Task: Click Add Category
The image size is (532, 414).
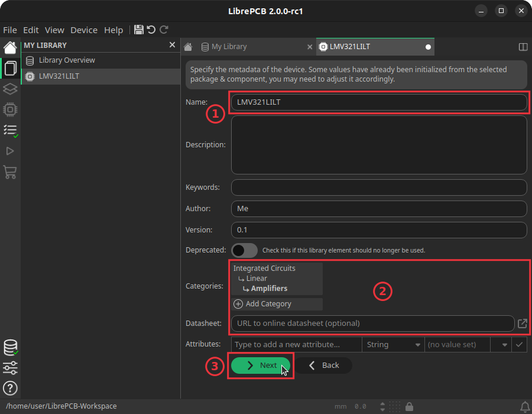Action: coord(268,304)
